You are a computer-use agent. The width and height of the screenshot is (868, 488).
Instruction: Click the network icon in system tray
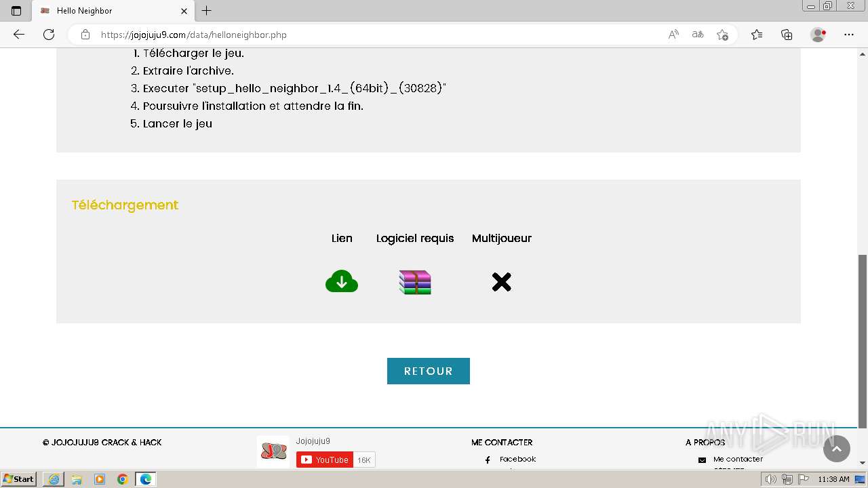[x=787, y=479]
